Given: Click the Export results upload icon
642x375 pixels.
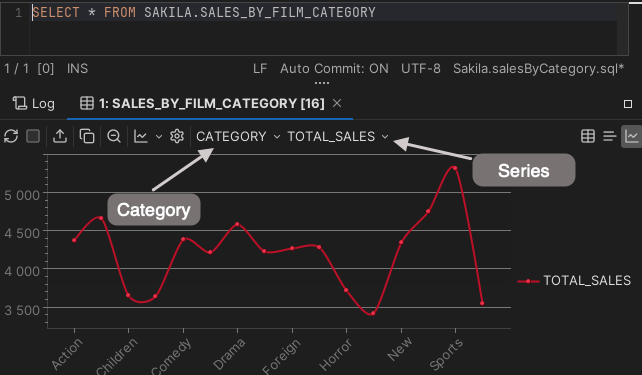Looking at the screenshot, I should [x=60, y=136].
